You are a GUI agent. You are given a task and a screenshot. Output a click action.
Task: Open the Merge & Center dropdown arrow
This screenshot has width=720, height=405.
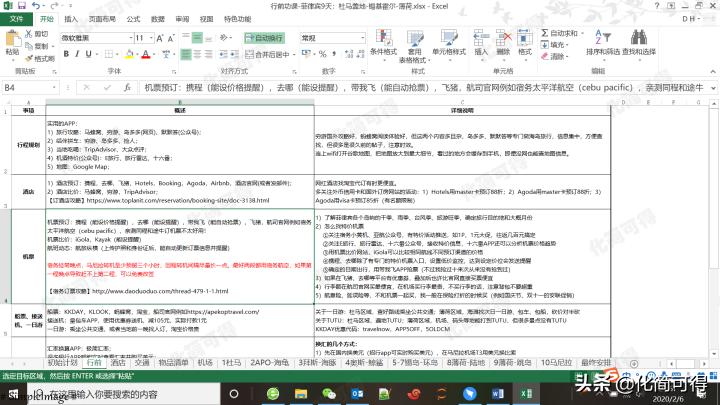click(293, 55)
